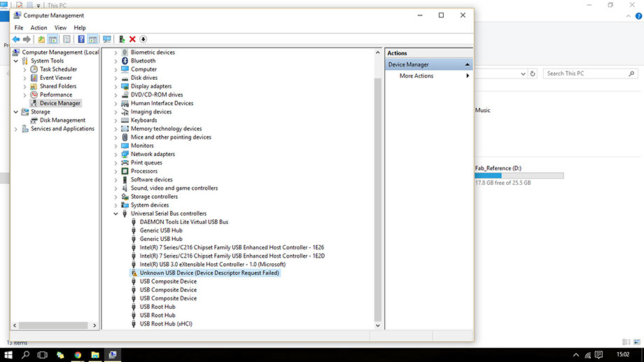Click the network icon in system tray
This screenshot has height=362, width=644.
[x=588, y=354]
